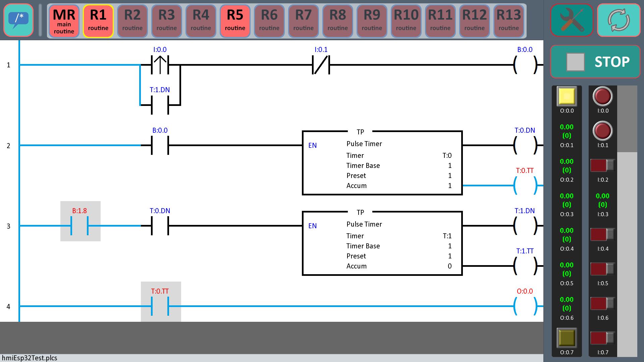This screenshot has height=362, width=644.
Task: Select the T:0.TT contact in rung 4
Action: (161, 302)
